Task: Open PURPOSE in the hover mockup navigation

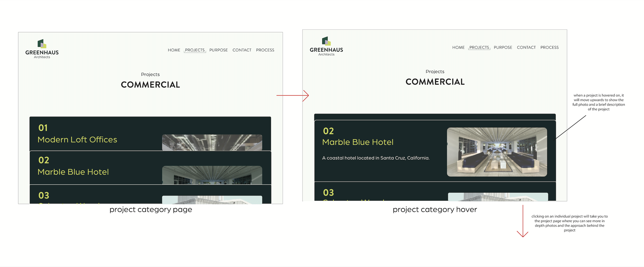Action: [503, 47]
